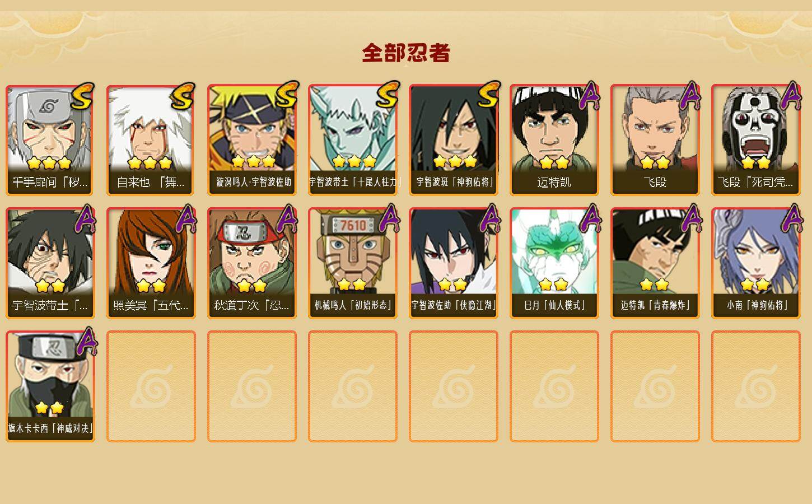812x504 pixels.
Task: Click the S-rank badge on 千手扉间 card
Action: [82, 96]
